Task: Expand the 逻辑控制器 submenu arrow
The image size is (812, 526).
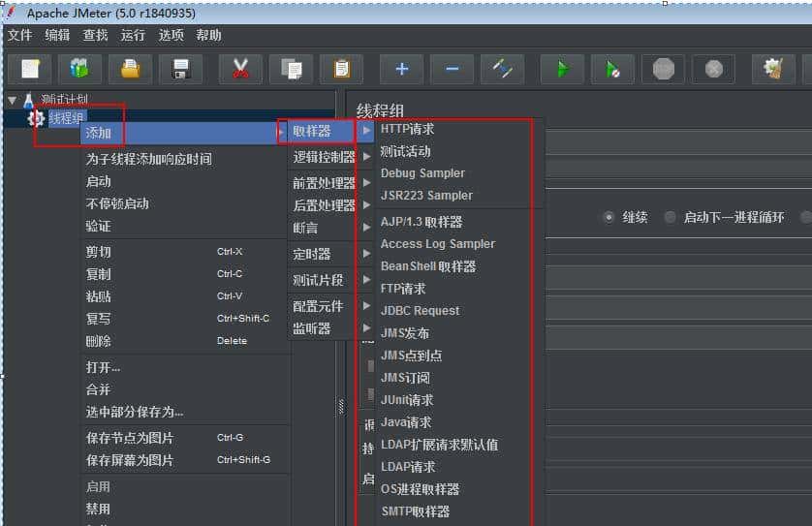Action: tap(366, 156)
